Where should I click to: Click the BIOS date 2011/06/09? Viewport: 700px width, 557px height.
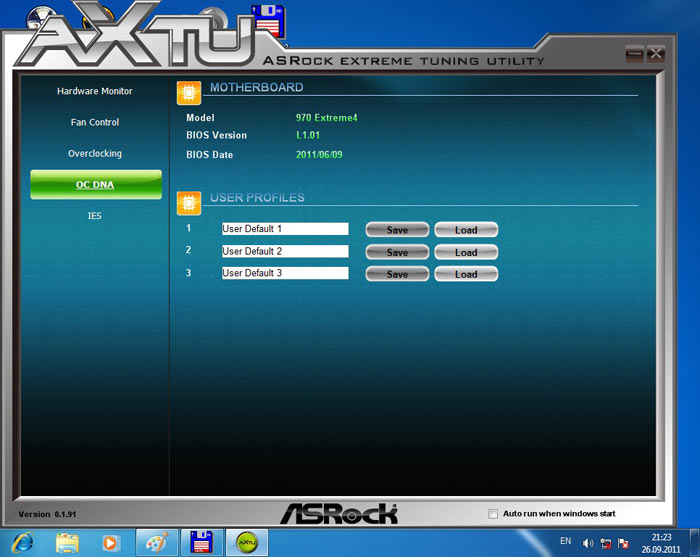click(319, 155)
